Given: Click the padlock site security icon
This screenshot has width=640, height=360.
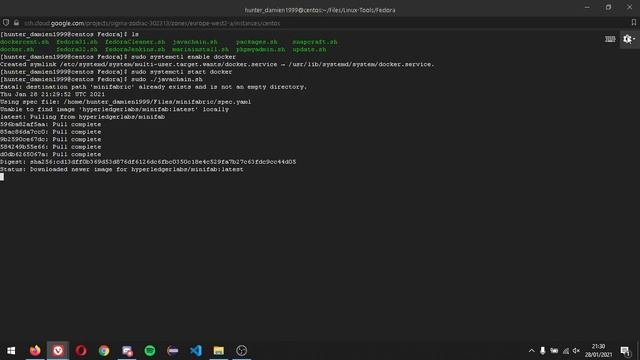Looking at the screenshot, I should (x=16, y=23).
